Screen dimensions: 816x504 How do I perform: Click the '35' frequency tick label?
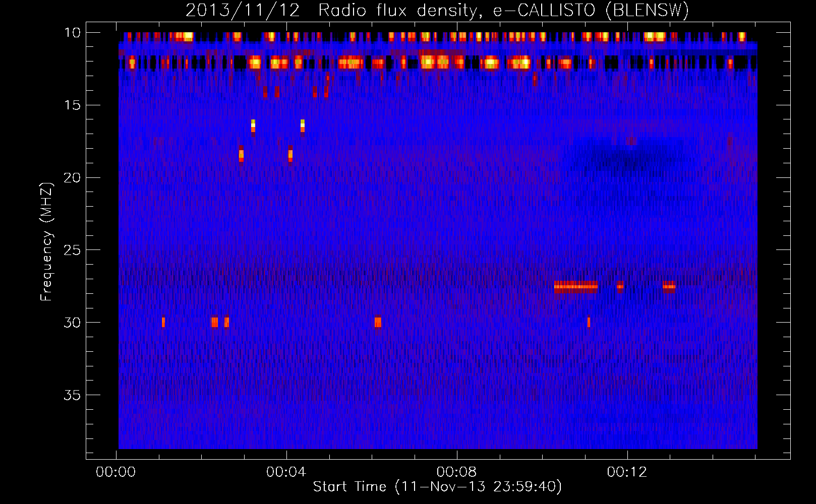73,395
